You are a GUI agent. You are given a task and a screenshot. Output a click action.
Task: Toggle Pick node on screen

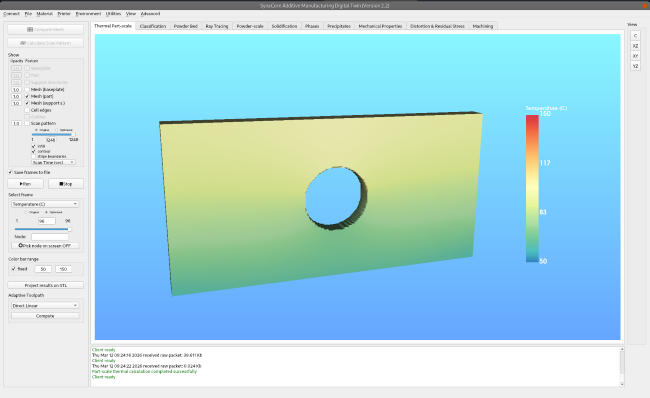click(x=45, y=245)
